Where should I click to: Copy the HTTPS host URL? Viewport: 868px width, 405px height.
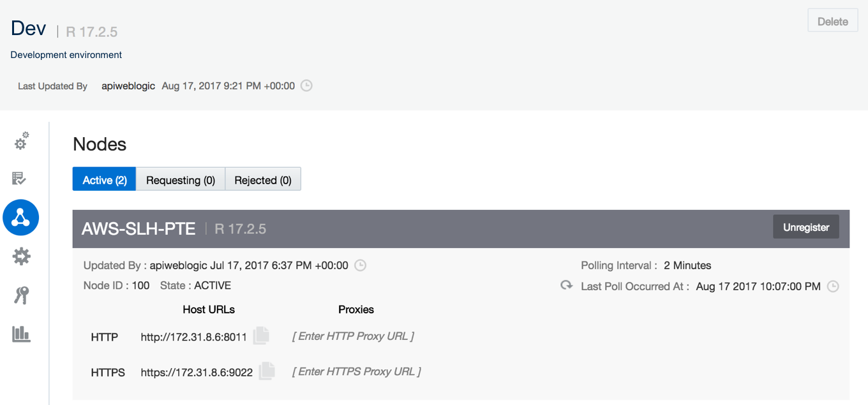(267, 371)
